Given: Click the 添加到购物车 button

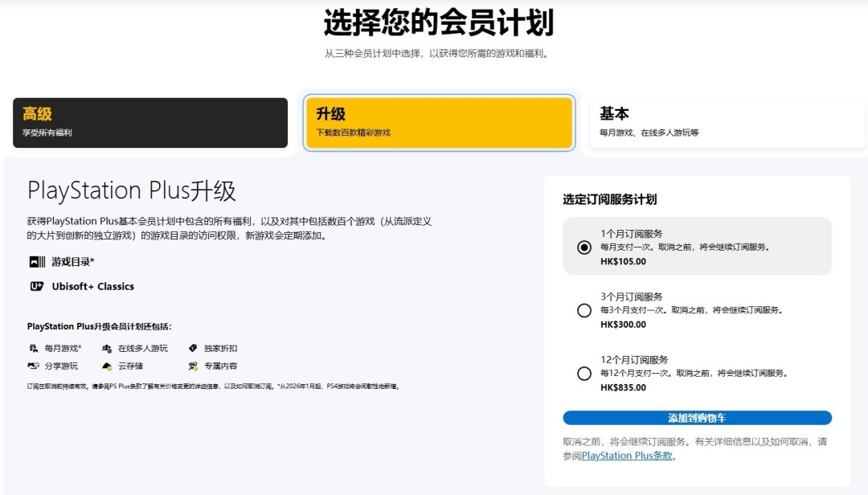Looking at the screenshot, I should (x=697, y=418).
